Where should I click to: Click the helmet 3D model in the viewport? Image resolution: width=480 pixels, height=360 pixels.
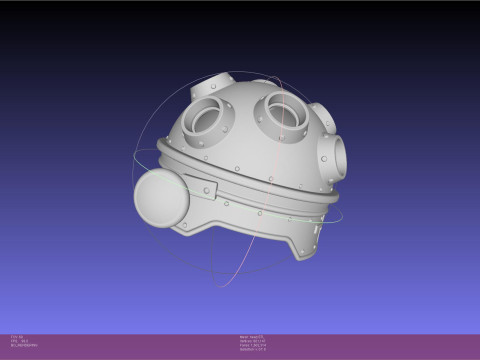[x=240, y=167]
